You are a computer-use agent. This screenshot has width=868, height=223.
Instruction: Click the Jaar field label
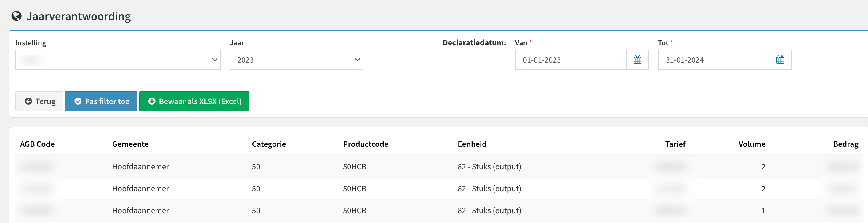pyautogui.click(x=237, y=43)
